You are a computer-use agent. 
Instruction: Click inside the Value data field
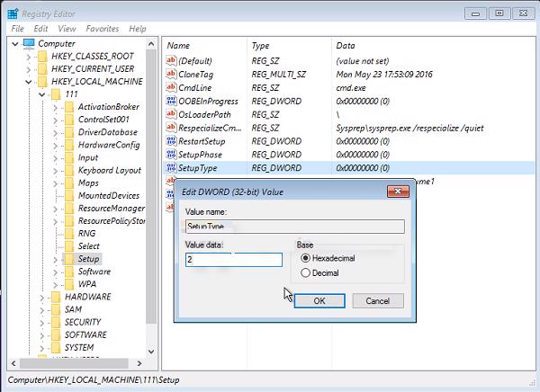pyautogui.click(x=234, y=260)
